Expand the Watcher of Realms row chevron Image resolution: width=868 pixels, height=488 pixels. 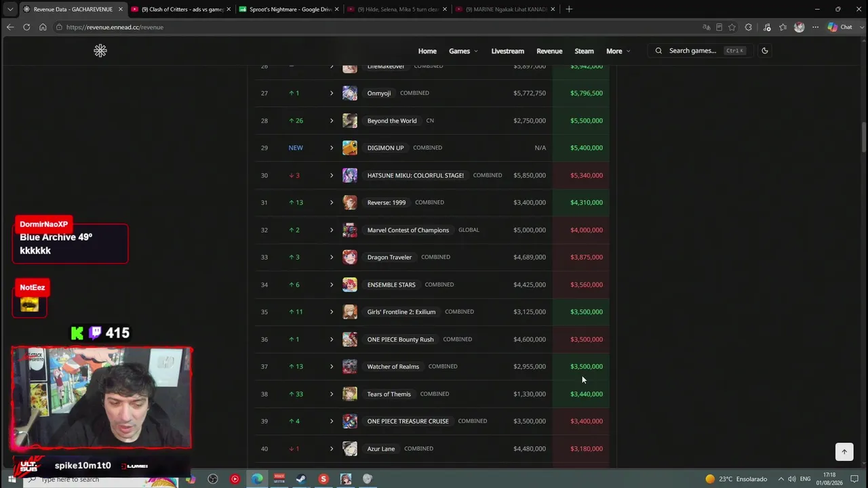click(332, 367)
